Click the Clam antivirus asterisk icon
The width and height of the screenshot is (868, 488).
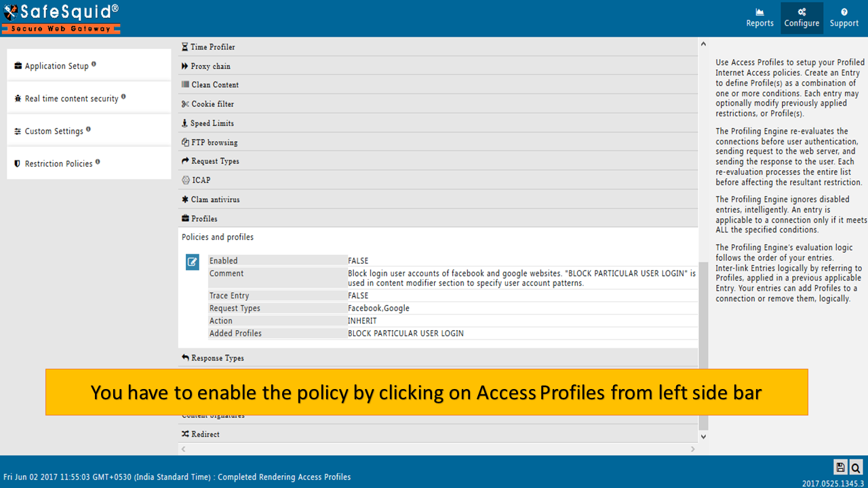point(185,199)
